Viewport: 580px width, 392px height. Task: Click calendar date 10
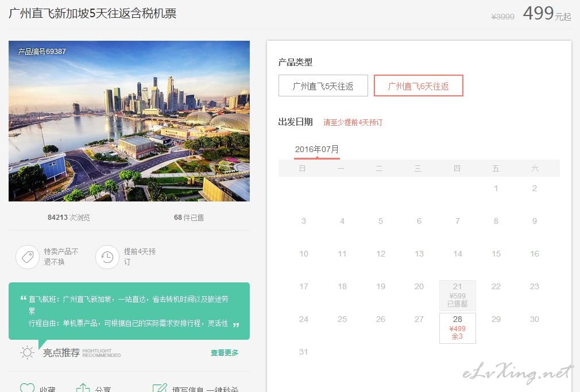[304, 254]
